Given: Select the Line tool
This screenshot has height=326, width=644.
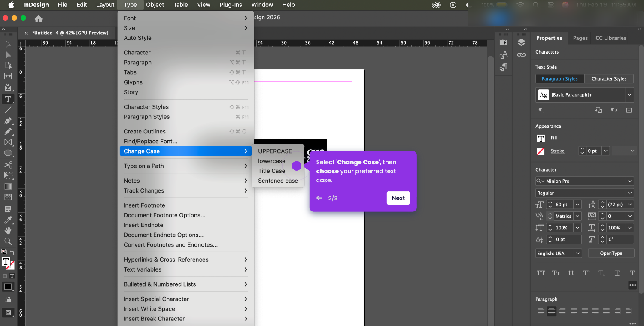Looking at the screenshot, I should pos(8,110).
